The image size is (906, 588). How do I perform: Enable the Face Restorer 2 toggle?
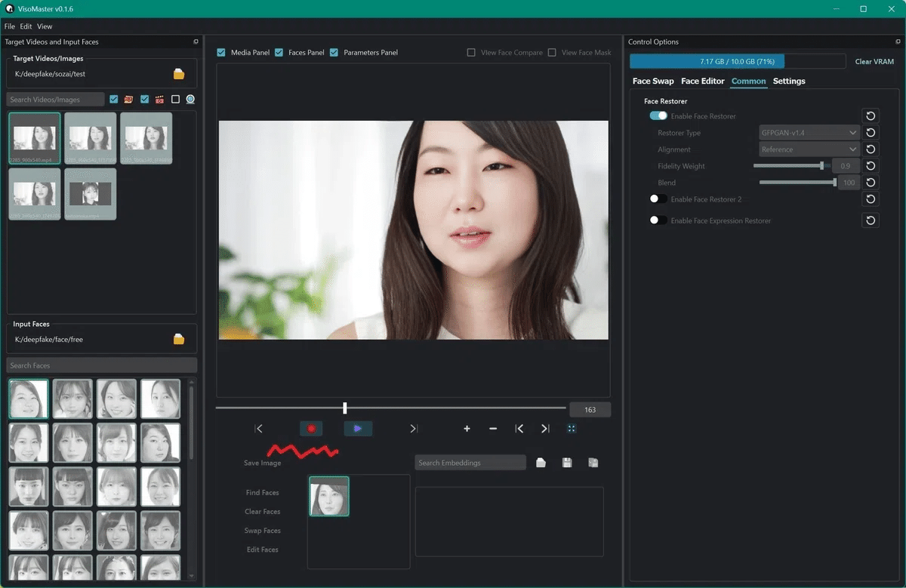pyautogui.click(x=658, y=199)
